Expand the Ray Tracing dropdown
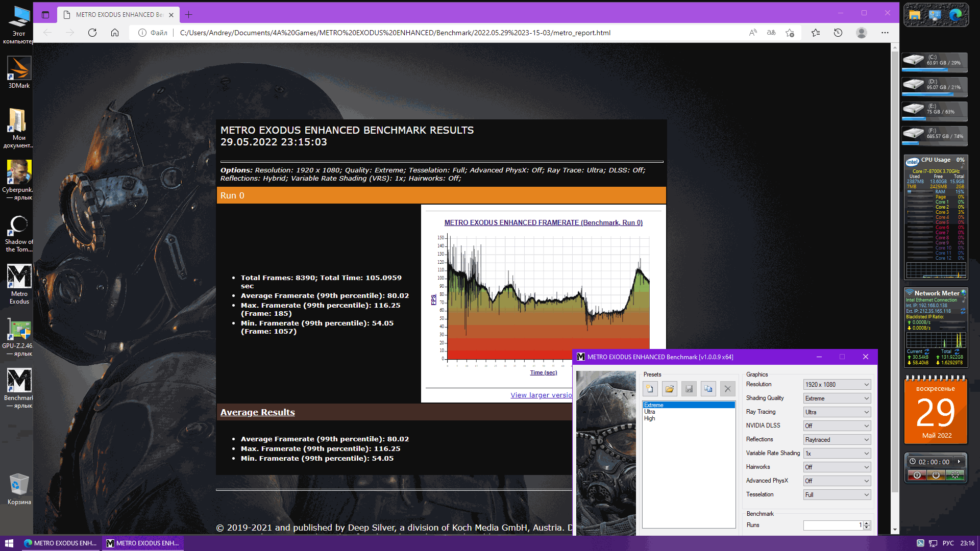The height and width of the screenshot is (551, 980). click(837, 412)
